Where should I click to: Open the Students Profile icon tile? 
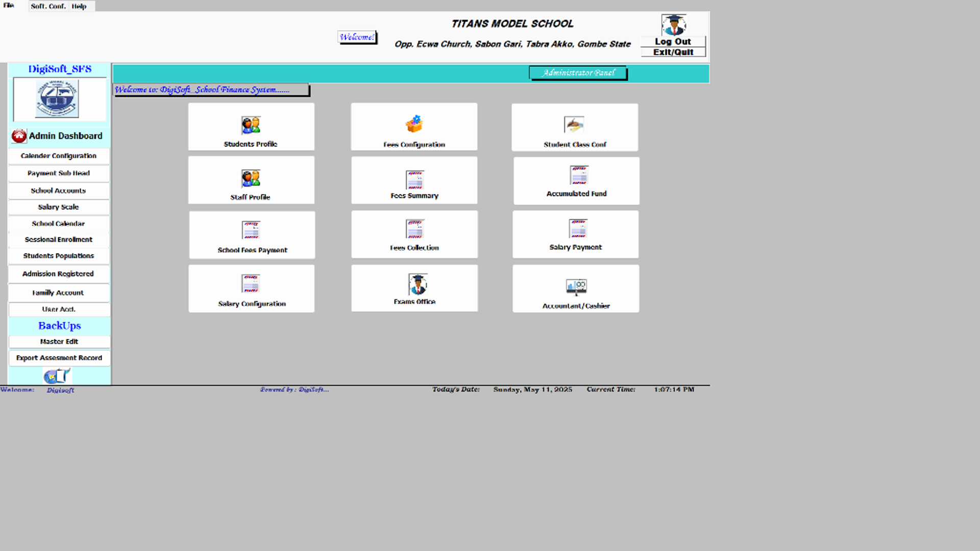(x=251, y=125)
